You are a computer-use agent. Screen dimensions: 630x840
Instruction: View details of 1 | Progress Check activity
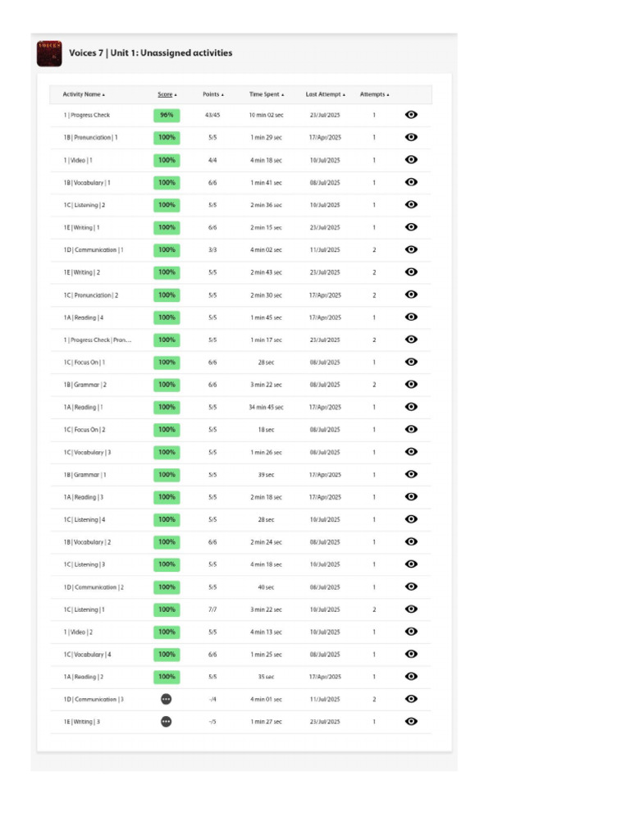point(411,115)
